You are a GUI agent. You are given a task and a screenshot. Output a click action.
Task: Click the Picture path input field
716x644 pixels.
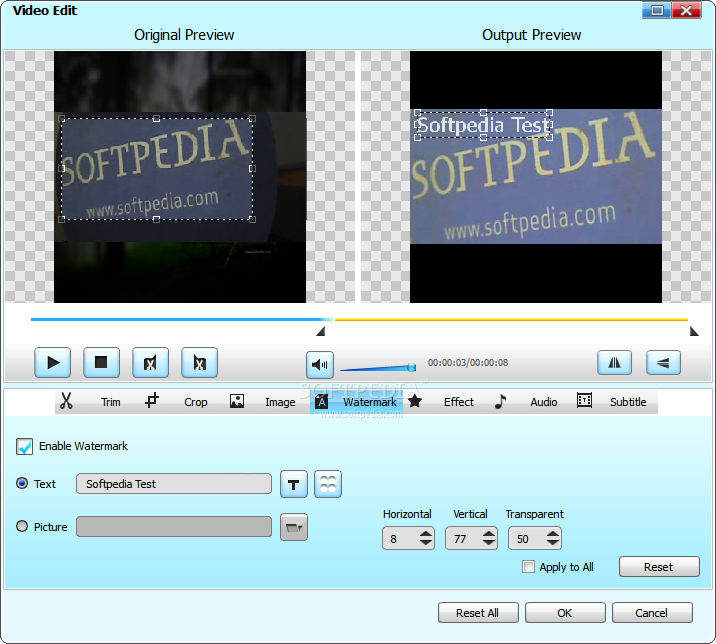(x=174, y=527)
